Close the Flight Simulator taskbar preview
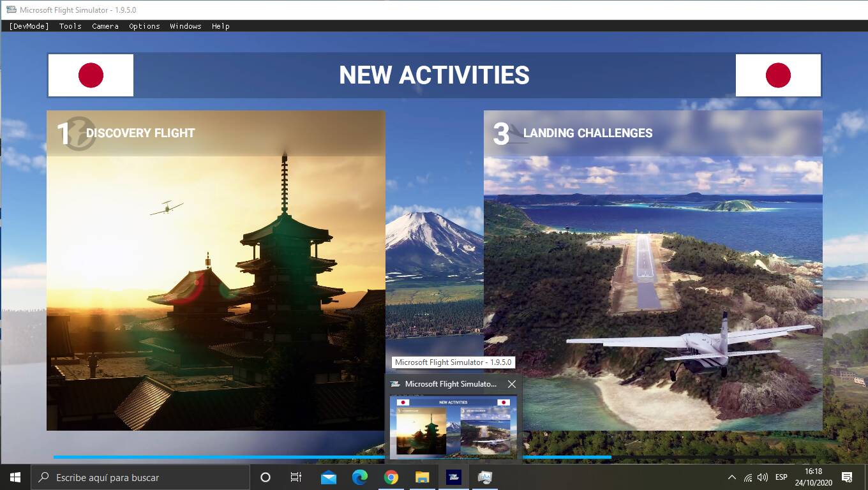Image resolution: width=868 pixels, height=490 pixels. pos(511,384)
